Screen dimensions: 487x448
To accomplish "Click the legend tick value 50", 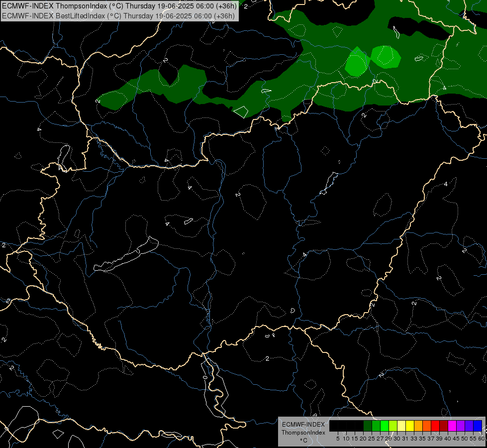I will click(x=465, y=439).
